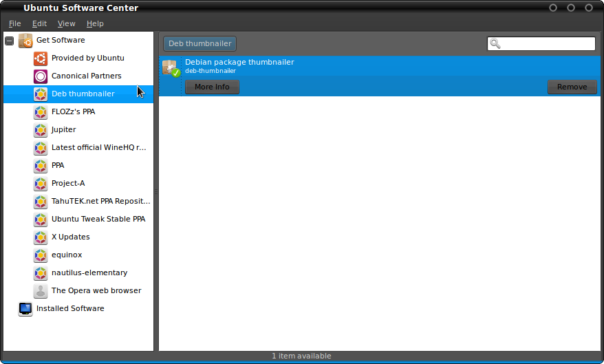The height and width of the screenshot is (364, 604).
Task: Select FLOZz's PPA source
Action: pyautogui.click(x=73, y=111)
